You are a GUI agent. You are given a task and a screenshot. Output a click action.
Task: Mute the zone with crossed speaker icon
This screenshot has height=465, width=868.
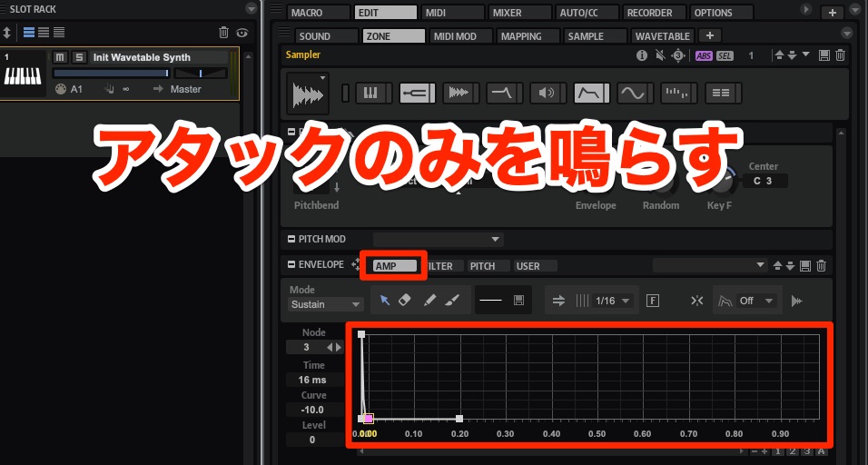coord(660,55)
